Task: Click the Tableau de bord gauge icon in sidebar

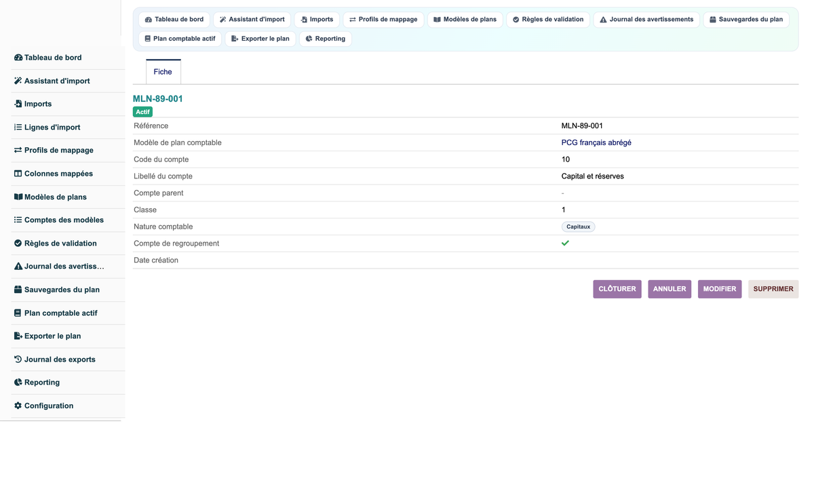Action: [18, 58]
